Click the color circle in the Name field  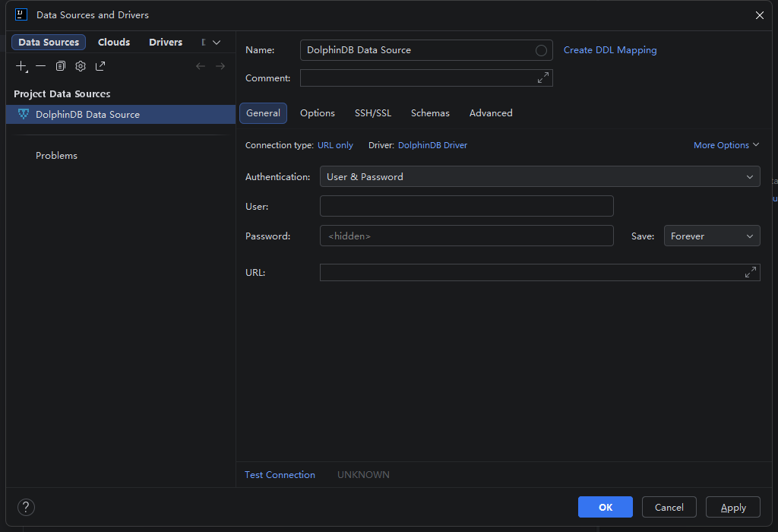click(x=541, y=50)
